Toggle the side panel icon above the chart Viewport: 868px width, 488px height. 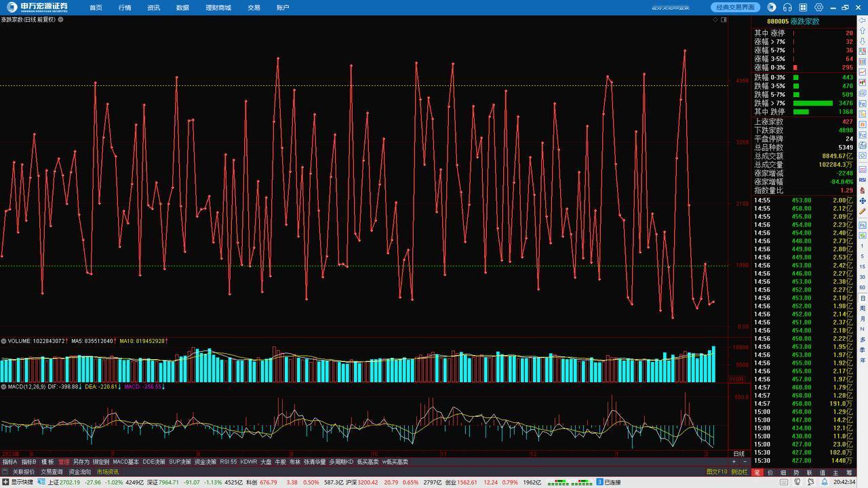pos(724,20)
